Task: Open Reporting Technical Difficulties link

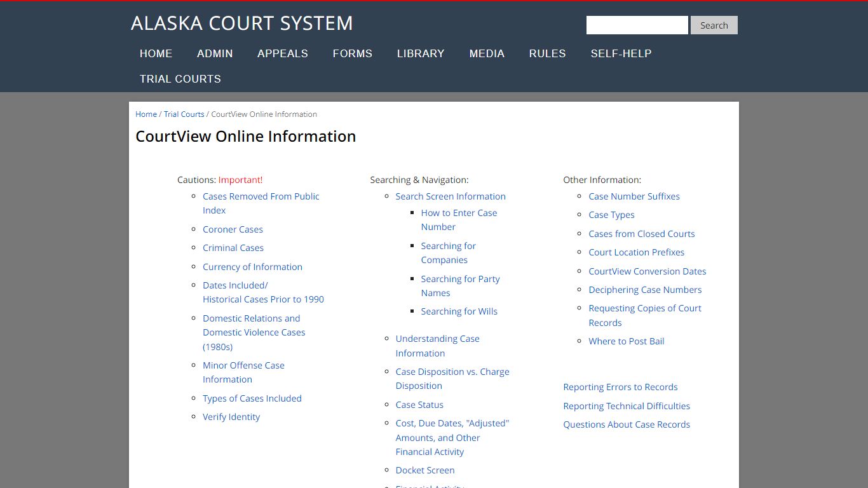Action: click(627, 406)
